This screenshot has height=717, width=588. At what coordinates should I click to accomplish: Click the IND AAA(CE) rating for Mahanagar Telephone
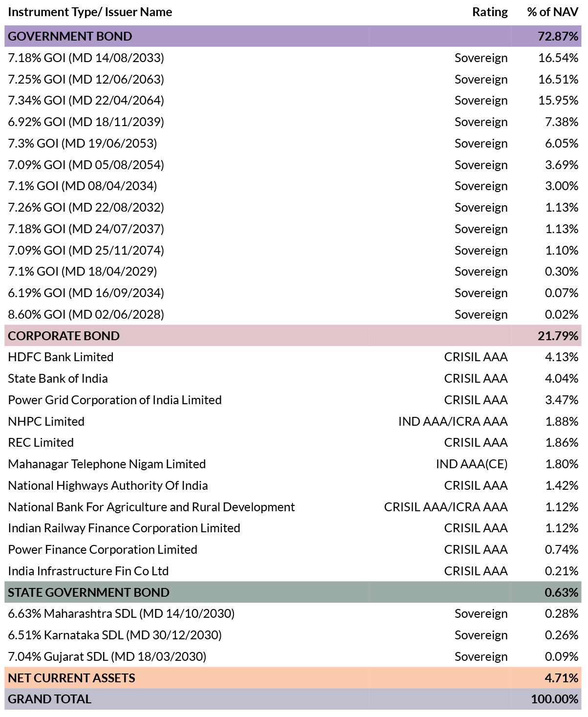(472, 464)
